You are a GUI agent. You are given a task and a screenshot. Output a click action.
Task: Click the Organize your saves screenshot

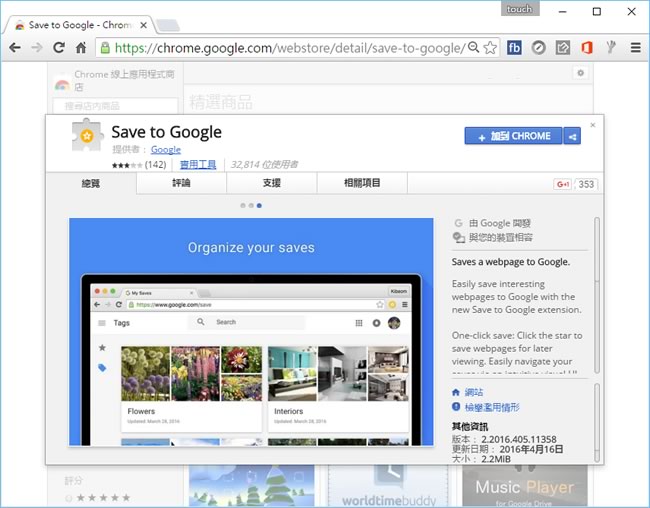point(251,332)
